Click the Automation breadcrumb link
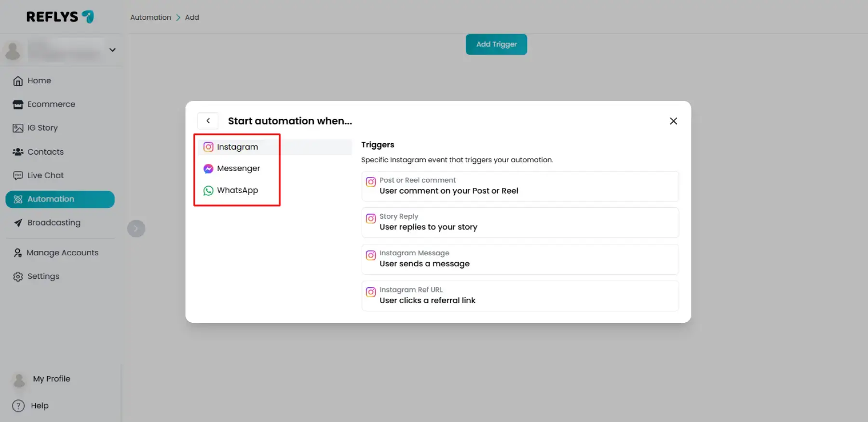 [x=150, y=17]
